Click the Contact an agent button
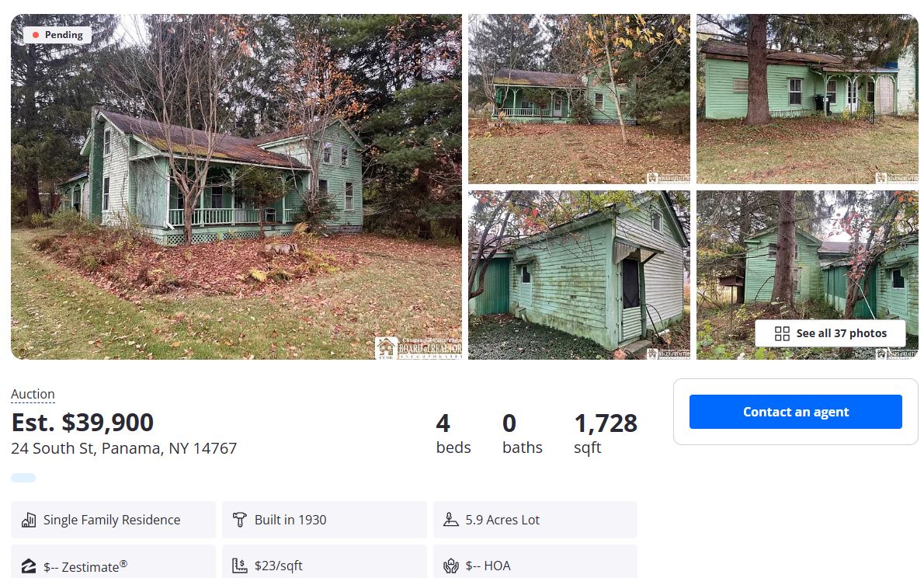924x578 pixels. point(796,412)
